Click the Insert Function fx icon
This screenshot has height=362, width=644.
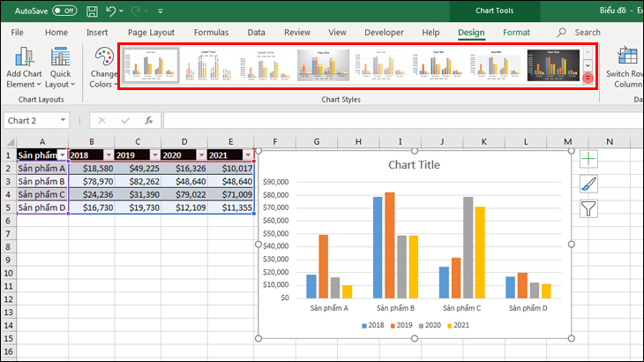click(149, 120)
